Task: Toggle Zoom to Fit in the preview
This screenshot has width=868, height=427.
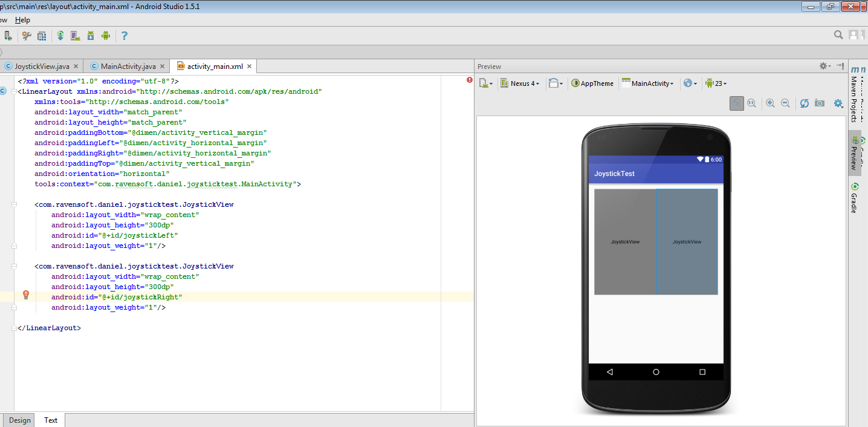Action: pyautogui.click(x=736, y=103)
